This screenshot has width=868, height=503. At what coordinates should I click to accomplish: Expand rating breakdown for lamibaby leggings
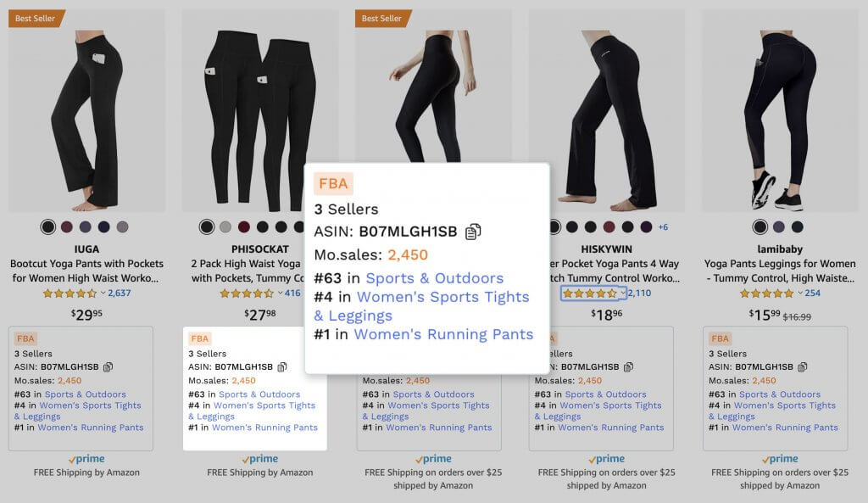click(800, 293)
